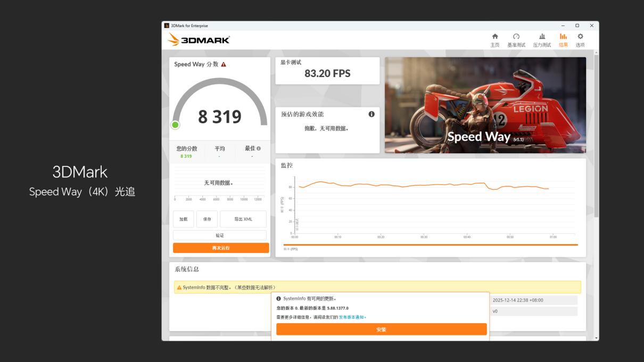Click the 加载 load button
Viewport: 644px width, 362px height.
pos(183,219)
